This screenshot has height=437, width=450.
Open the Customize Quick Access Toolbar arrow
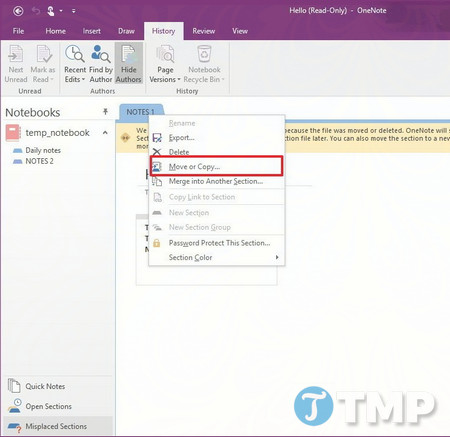click(73, 11)
